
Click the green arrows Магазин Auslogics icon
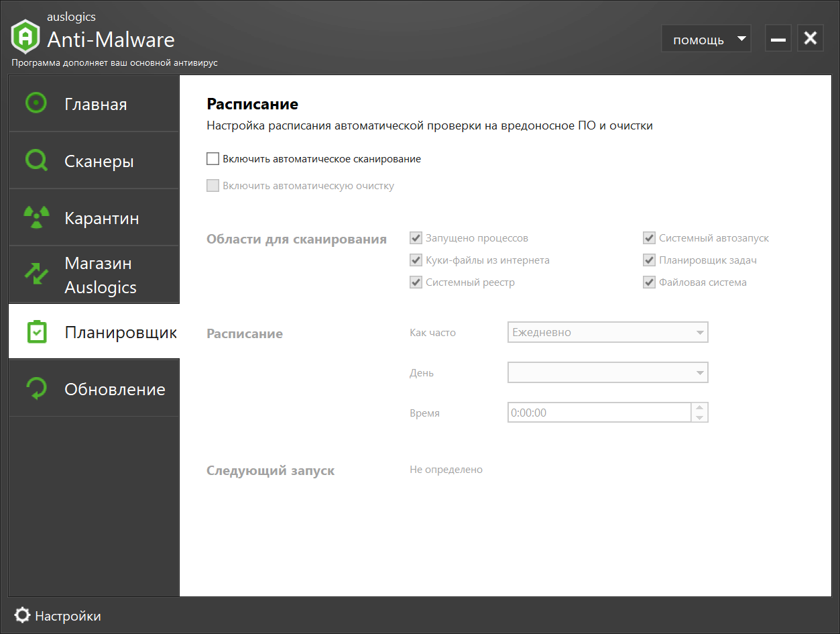pos(36,274)
